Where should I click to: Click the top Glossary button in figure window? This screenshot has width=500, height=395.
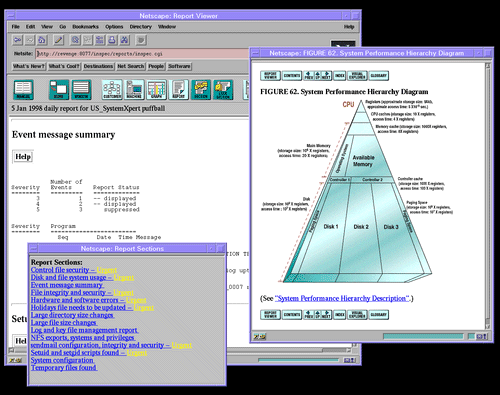379,76
